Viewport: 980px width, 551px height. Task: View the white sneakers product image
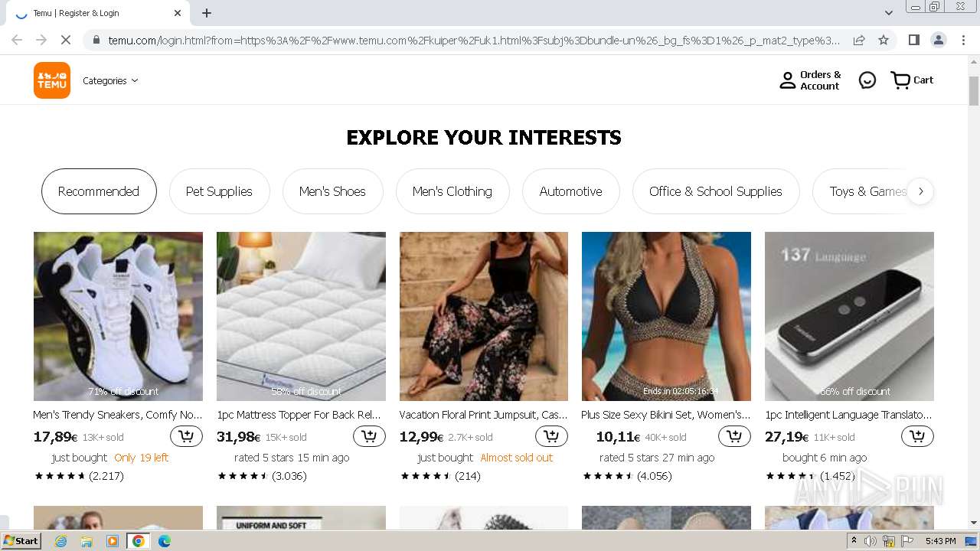[x=118, y=316]
